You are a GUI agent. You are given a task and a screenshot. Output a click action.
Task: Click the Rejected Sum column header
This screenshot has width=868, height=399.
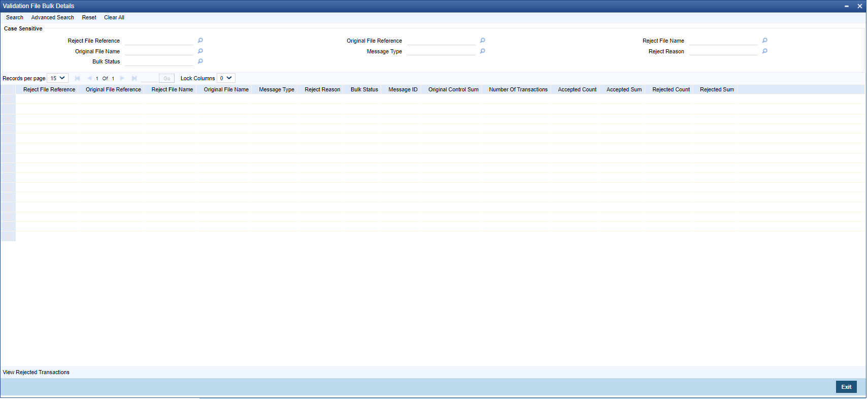(x=717, y=89)
